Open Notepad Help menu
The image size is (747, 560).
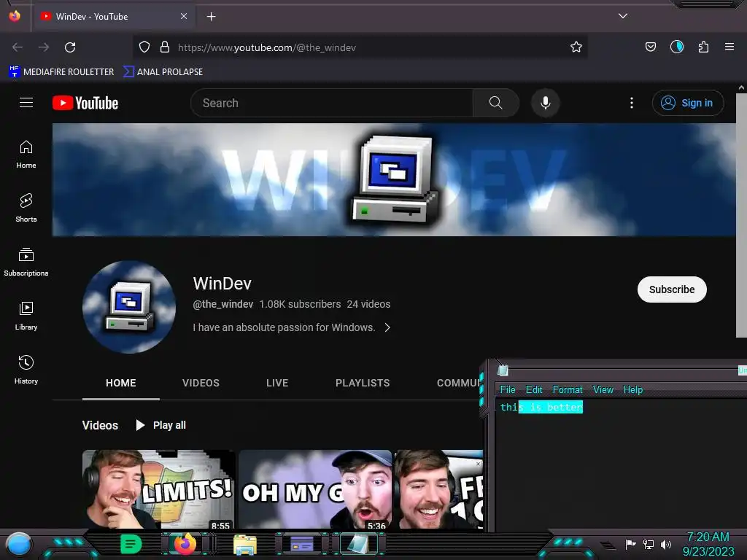633,389
